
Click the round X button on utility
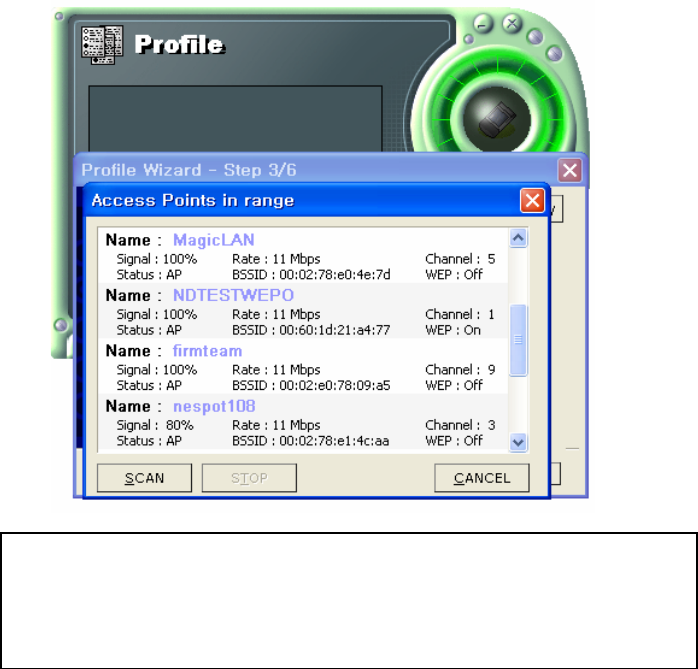click(512, 23)
